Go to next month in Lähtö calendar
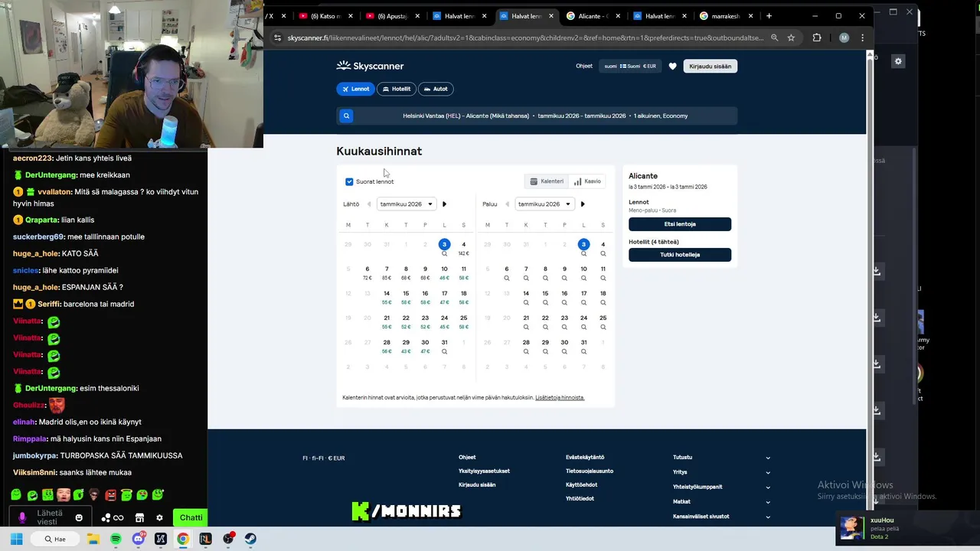980x551 pixels. pos(444,204)
